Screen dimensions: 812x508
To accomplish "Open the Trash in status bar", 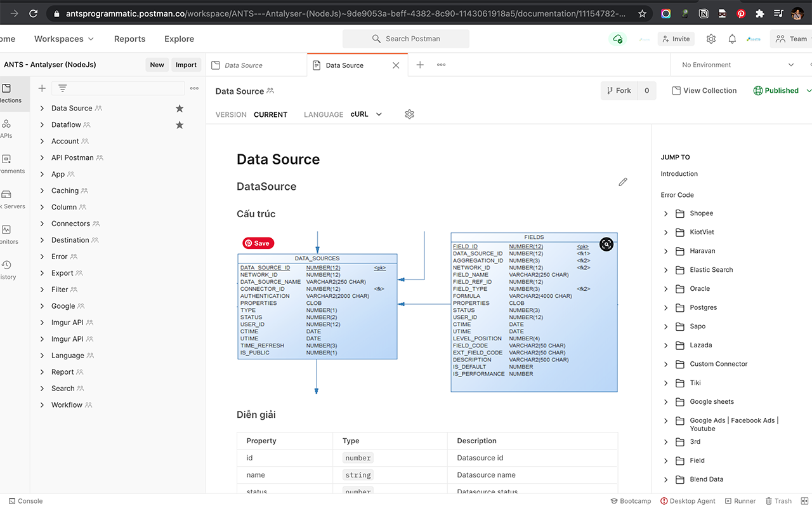I will 778,501.
